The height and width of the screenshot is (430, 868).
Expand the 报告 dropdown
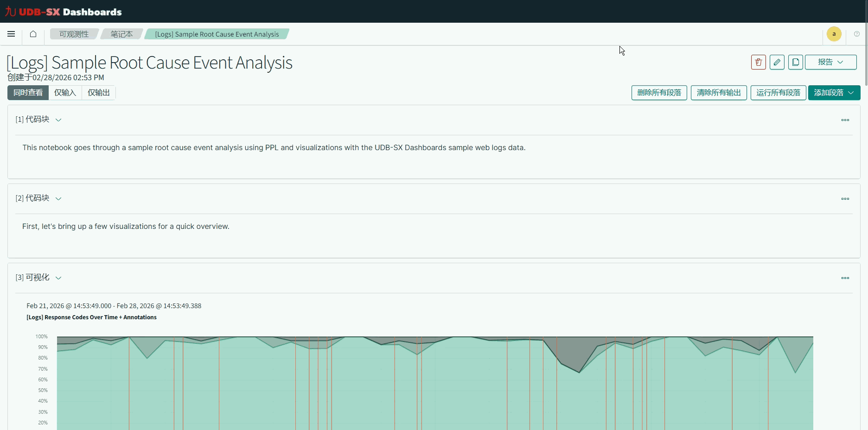830,62
